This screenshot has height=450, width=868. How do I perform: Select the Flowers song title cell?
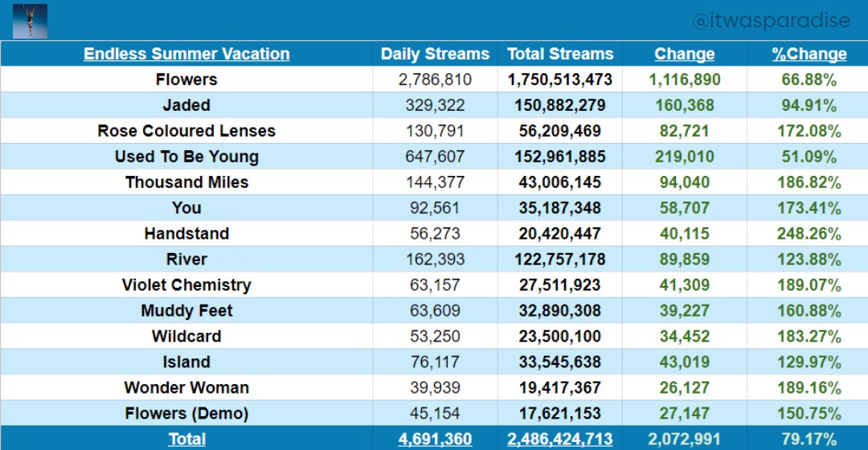point(186,79)
